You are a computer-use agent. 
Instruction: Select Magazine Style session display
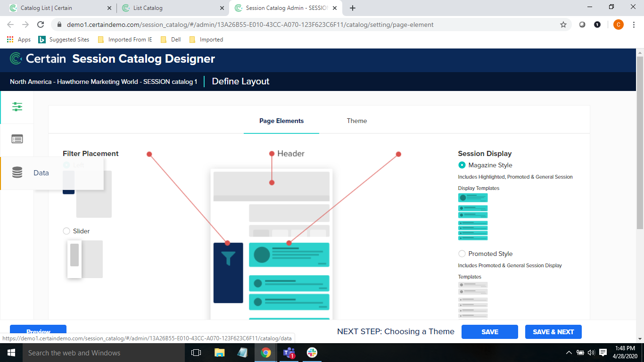[x=462, y=165]
